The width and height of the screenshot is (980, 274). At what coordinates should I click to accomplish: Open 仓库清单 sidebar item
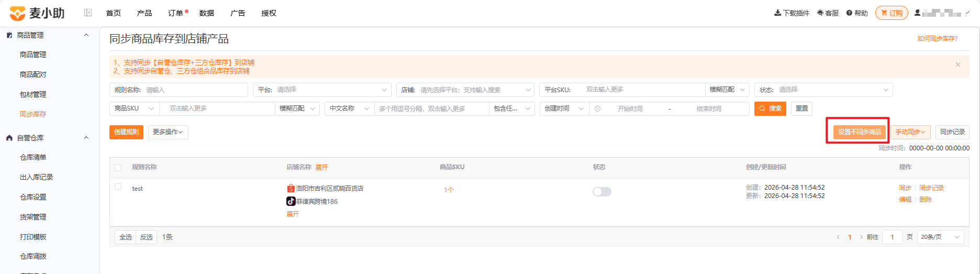(x=33, y=157)
